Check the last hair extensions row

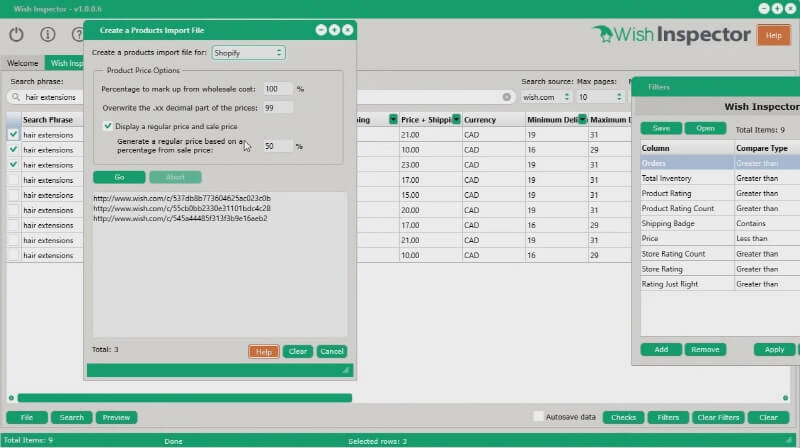13,255
